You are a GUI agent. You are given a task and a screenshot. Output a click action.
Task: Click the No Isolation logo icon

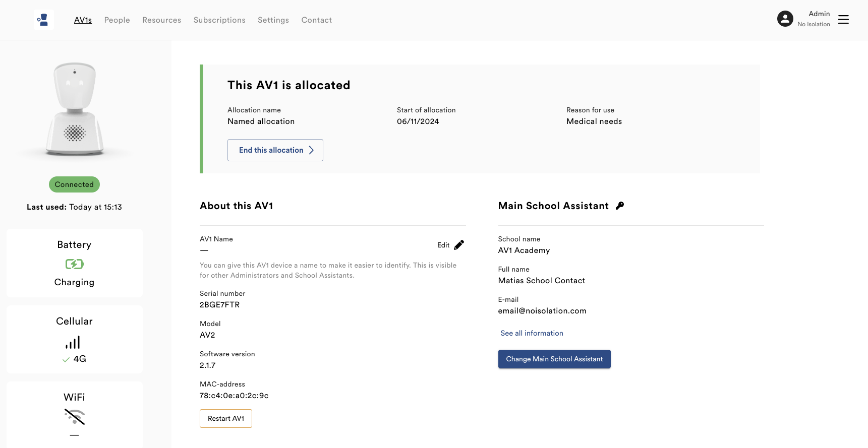tap(43, 20)
